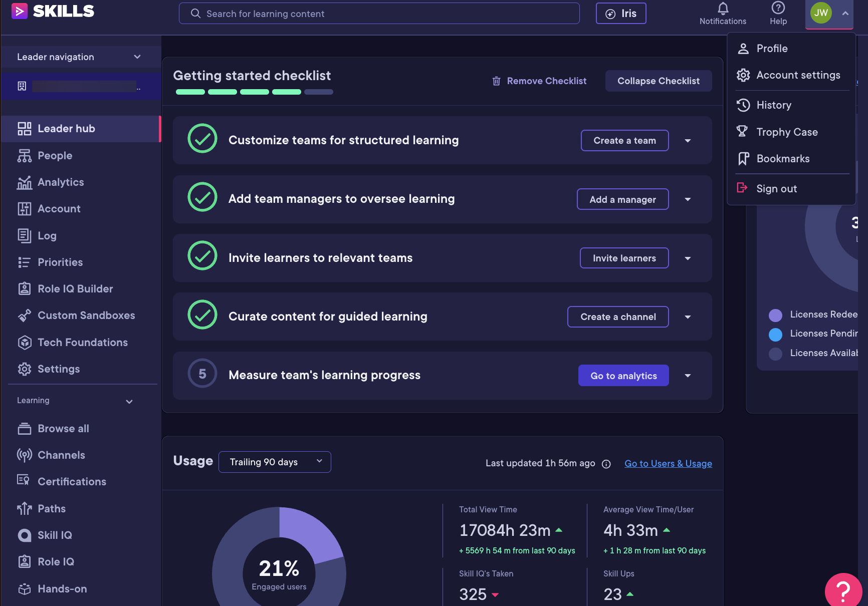Click the Go to analytics button

623,376
